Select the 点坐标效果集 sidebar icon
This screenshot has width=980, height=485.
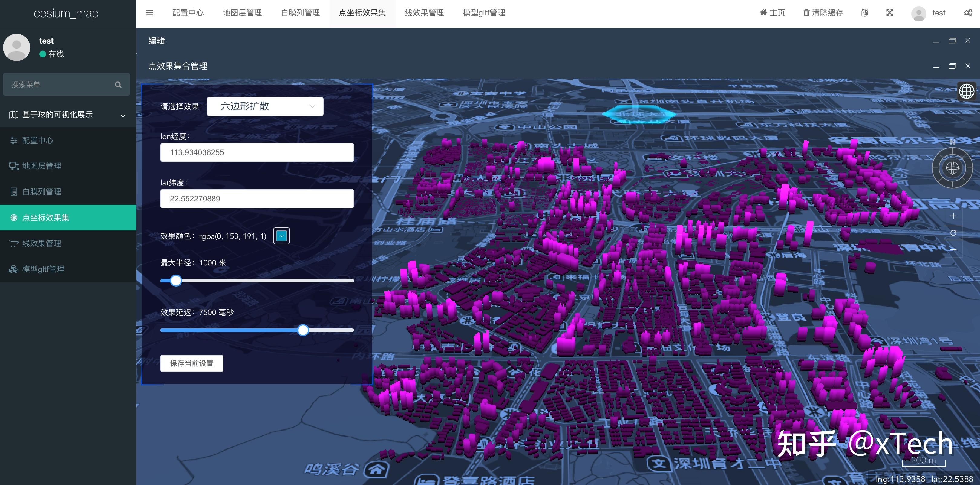click(x=13, y=217)
